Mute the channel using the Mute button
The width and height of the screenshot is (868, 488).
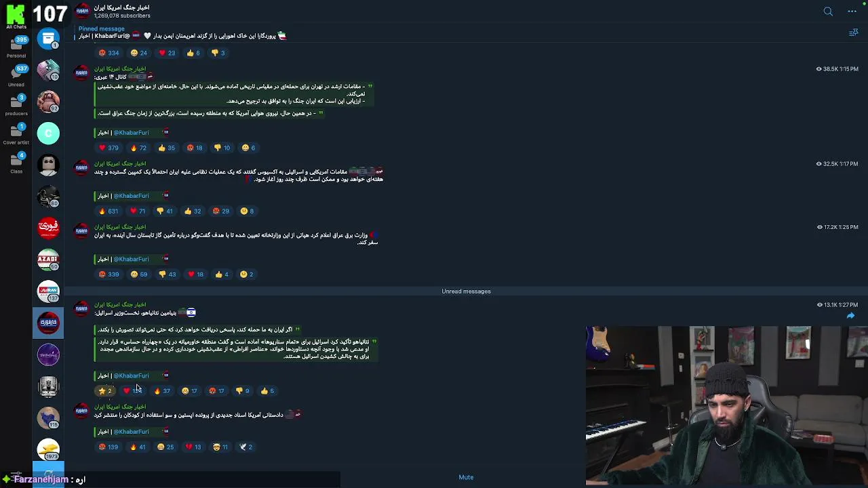click(x=466, y=477)
